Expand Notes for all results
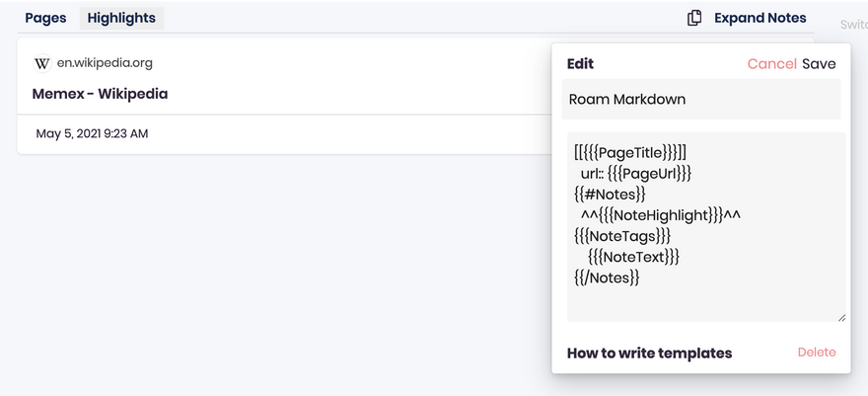 [760, 18]
